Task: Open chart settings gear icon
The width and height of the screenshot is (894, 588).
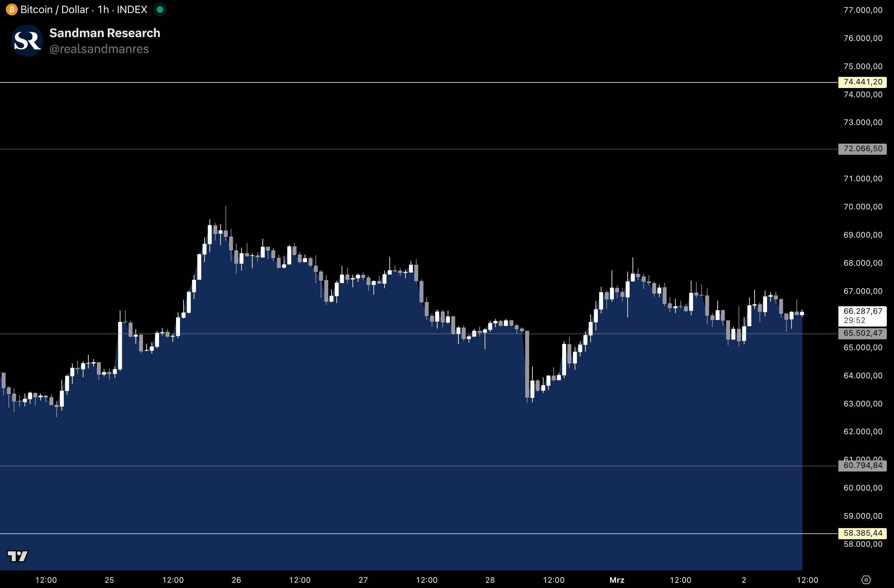Action: pos(866,580)
